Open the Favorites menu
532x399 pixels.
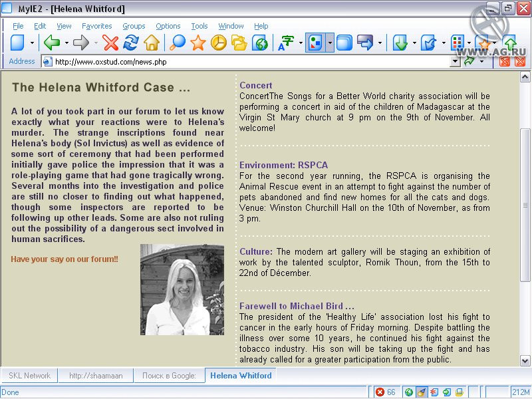click(x=96, y=26)
